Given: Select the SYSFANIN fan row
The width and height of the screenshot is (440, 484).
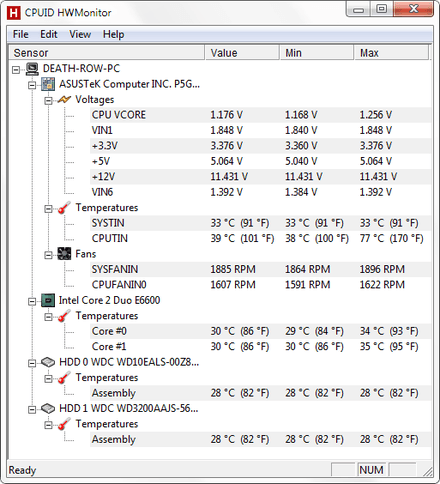Looking at the screenshot, I should click(x=260, y=269).
